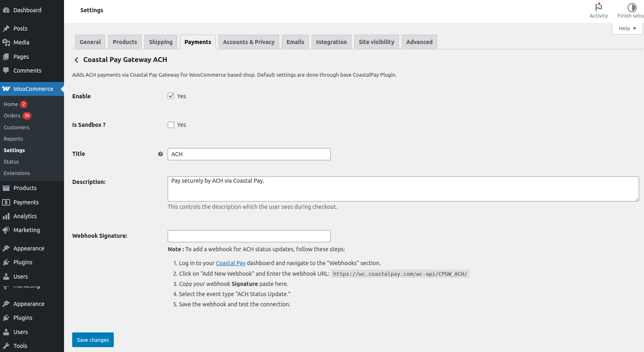Uncheck the Enable ACH gateway checkbox

tap(171, 96)
